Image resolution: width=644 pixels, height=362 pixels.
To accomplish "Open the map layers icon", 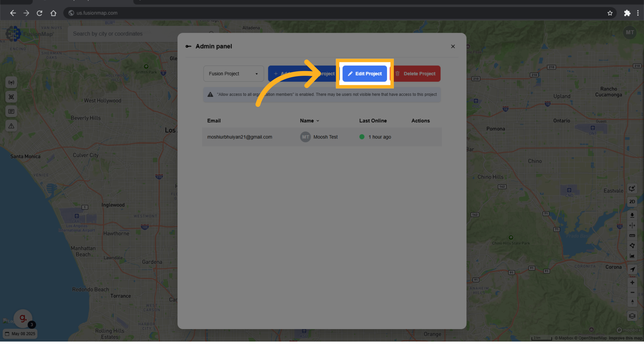I will coord(632,316).
